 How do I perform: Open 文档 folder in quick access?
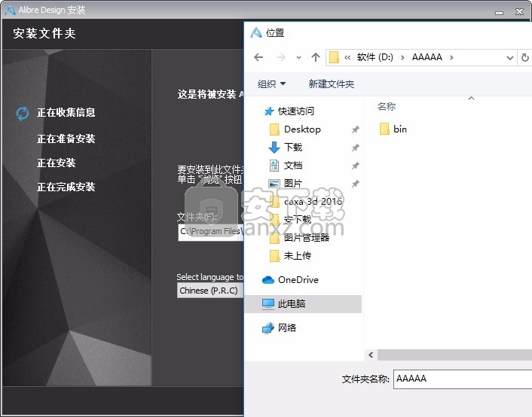293,166
